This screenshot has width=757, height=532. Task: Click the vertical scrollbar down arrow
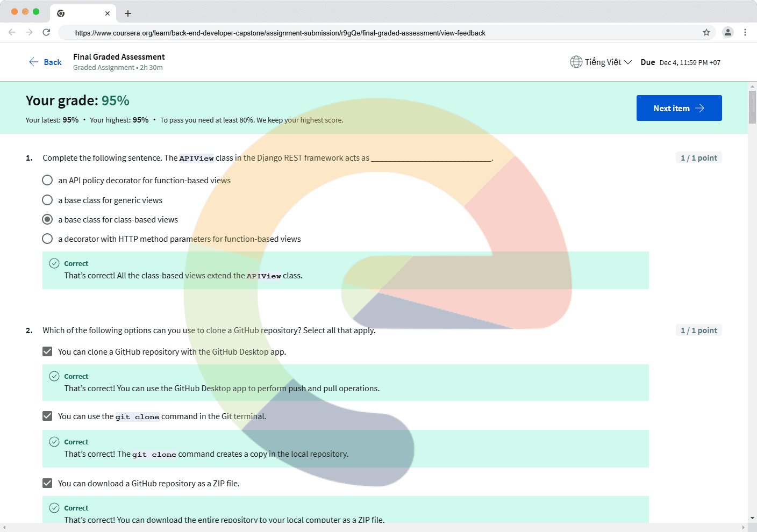coord(752,518)
